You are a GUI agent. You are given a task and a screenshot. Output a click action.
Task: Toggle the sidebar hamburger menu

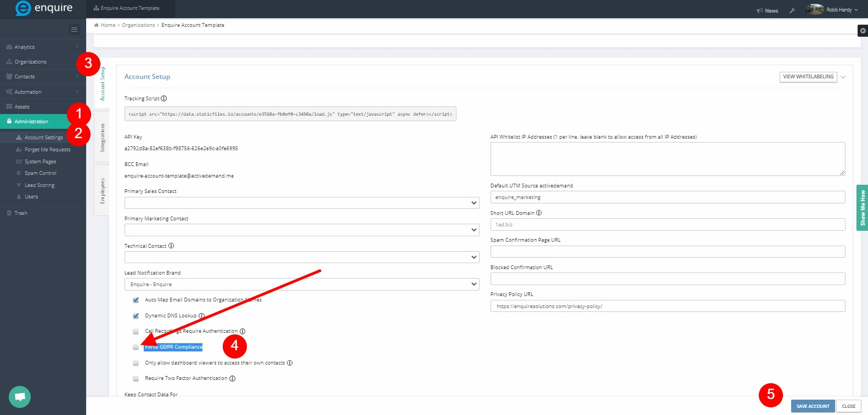tap(74, 30)
